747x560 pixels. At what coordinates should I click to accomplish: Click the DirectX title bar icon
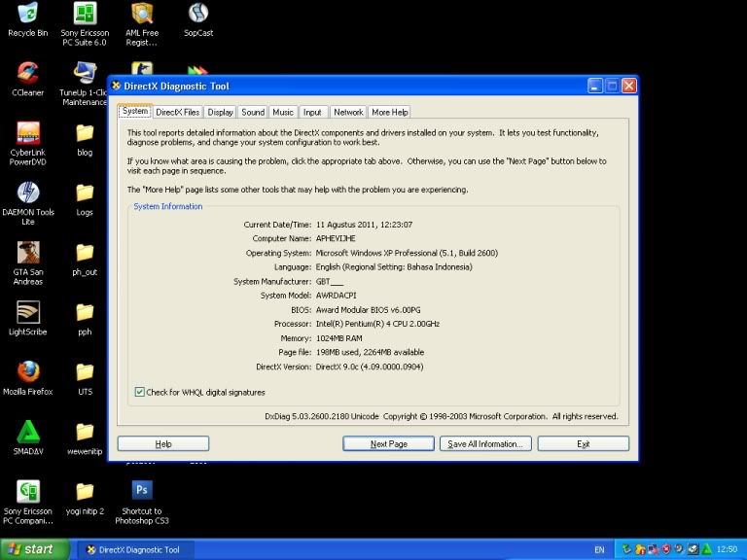[116, 86]
